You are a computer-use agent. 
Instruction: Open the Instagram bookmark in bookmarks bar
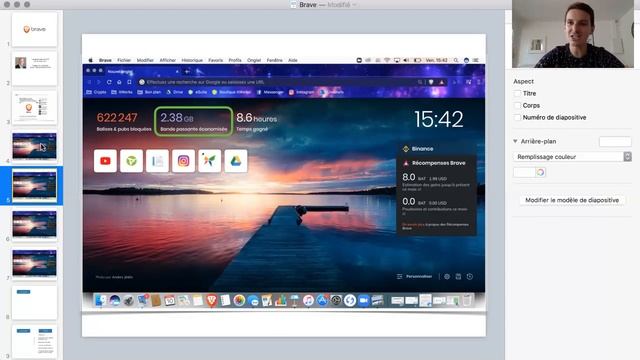pyautogui.click(x=301, y=92)
